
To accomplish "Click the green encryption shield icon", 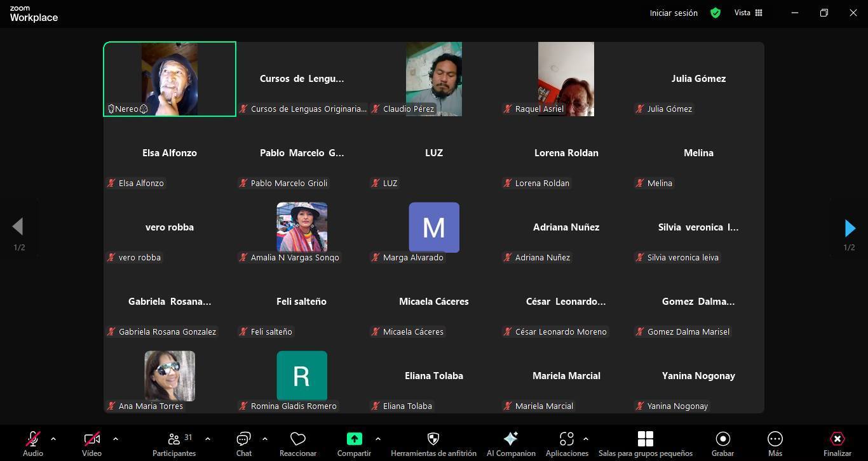I will [x=715, y=13].
